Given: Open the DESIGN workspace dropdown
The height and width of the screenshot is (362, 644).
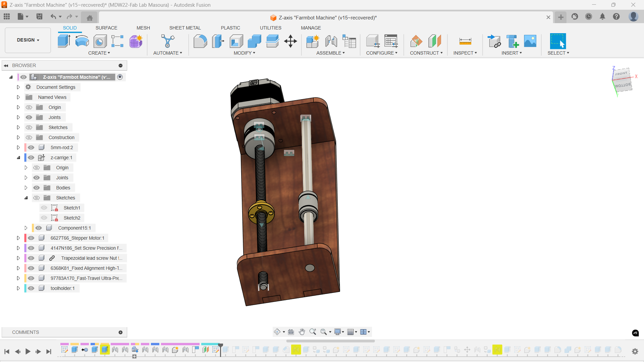Looking at the screenshot, I should coord(28,40).
